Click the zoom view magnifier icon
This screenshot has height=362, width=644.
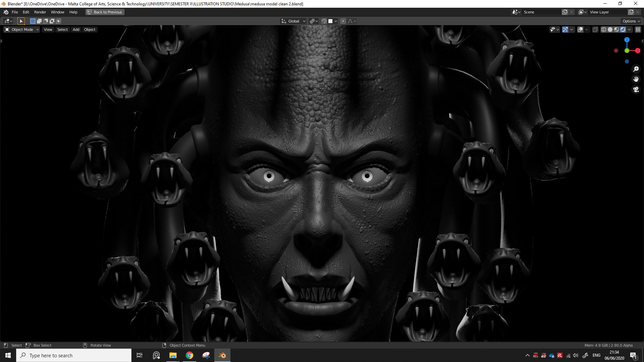click(636, 69)
